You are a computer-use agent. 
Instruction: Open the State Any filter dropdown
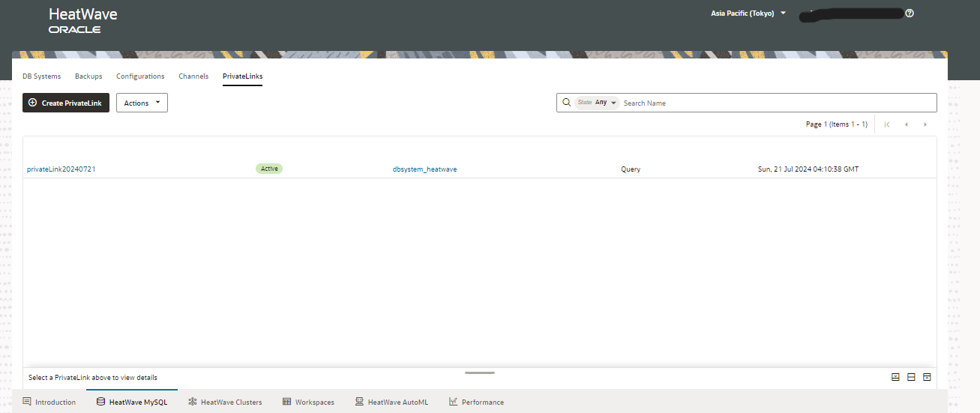597,103
